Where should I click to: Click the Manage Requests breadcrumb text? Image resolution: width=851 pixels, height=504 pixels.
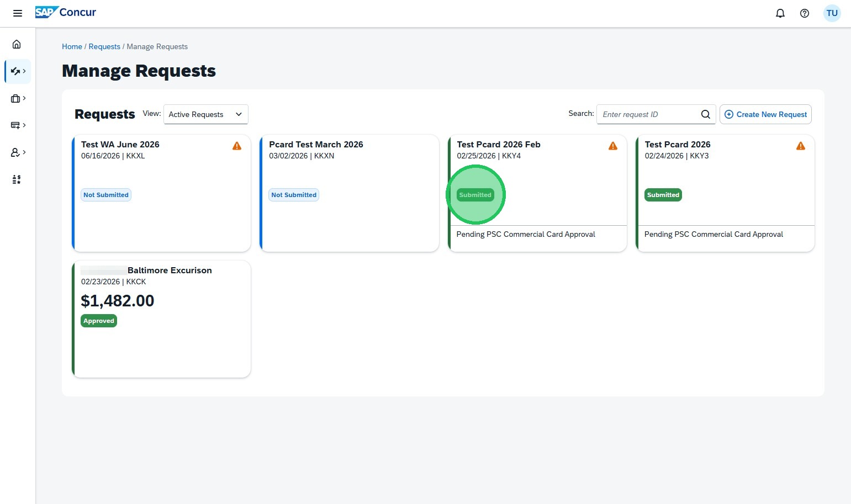(x=157, y=46)
